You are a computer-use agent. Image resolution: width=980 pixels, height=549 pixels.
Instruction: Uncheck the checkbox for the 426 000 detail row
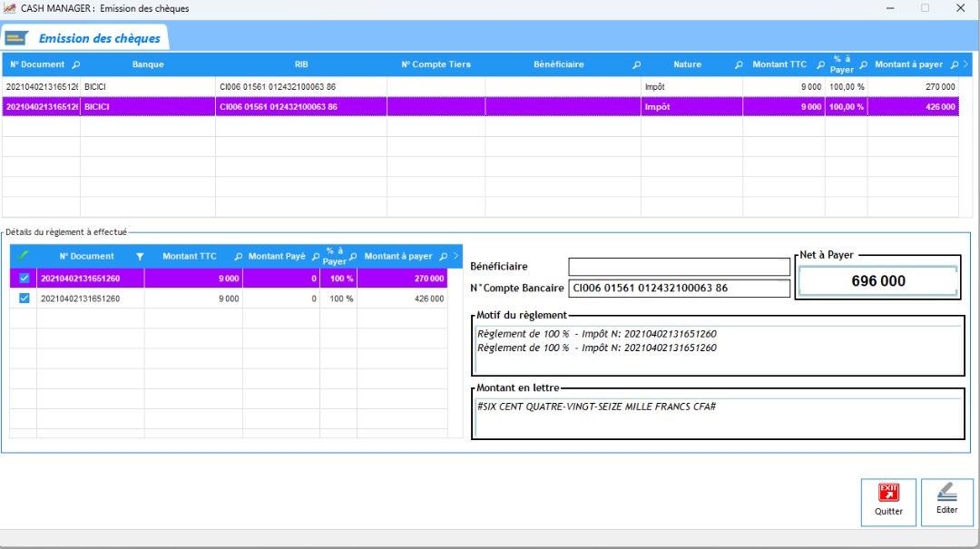point(24,299)
